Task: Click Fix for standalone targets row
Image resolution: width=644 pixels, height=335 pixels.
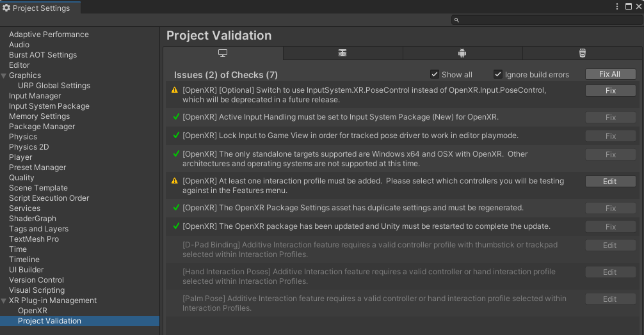Action: point(610,155)
